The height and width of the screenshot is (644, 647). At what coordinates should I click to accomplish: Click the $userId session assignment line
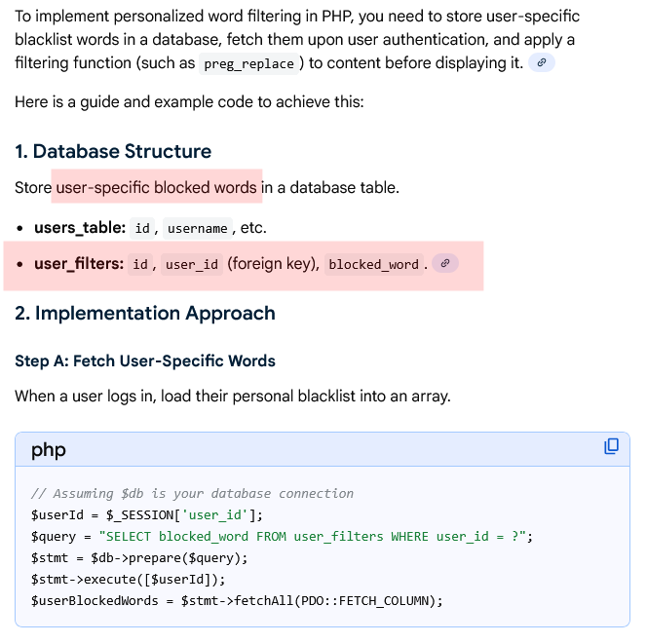click(147, 514)
